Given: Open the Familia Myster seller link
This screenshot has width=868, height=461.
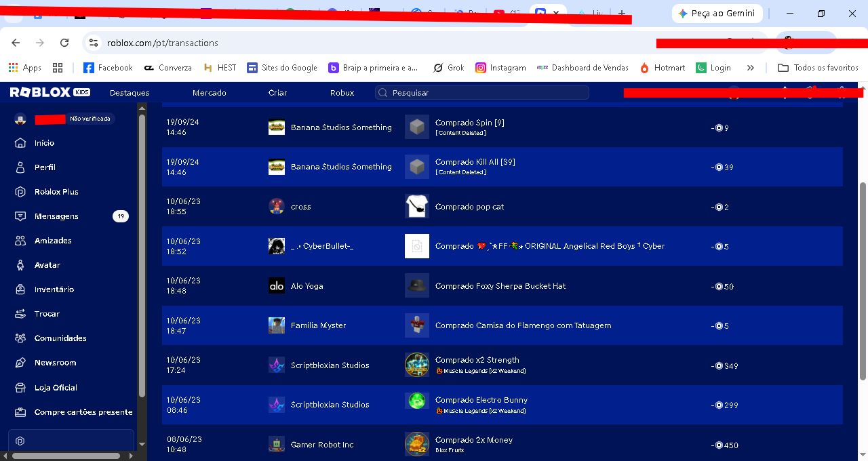Looking at the screenshot, I should 318,325.
